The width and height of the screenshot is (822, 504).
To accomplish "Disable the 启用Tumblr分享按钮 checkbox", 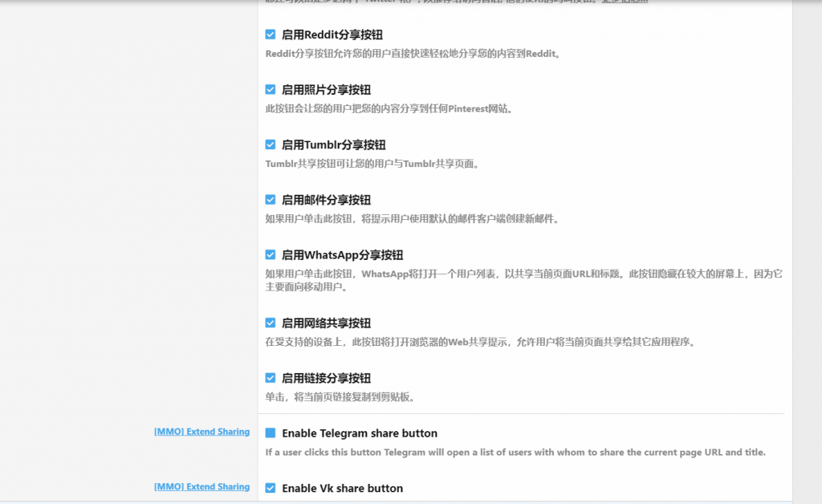I will pos(271,144).
